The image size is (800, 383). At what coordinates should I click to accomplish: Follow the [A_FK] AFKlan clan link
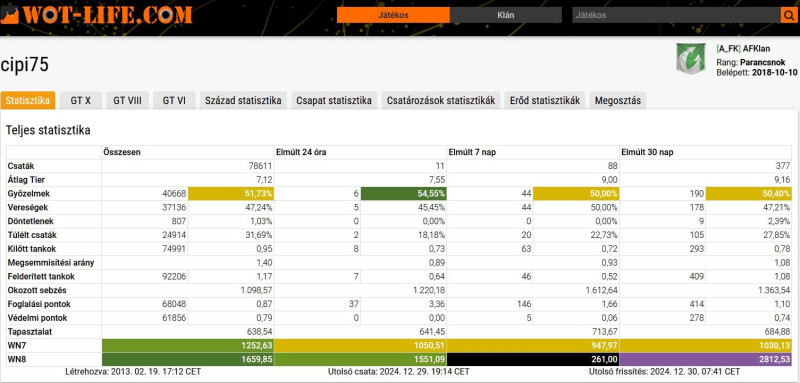(743, 49)
